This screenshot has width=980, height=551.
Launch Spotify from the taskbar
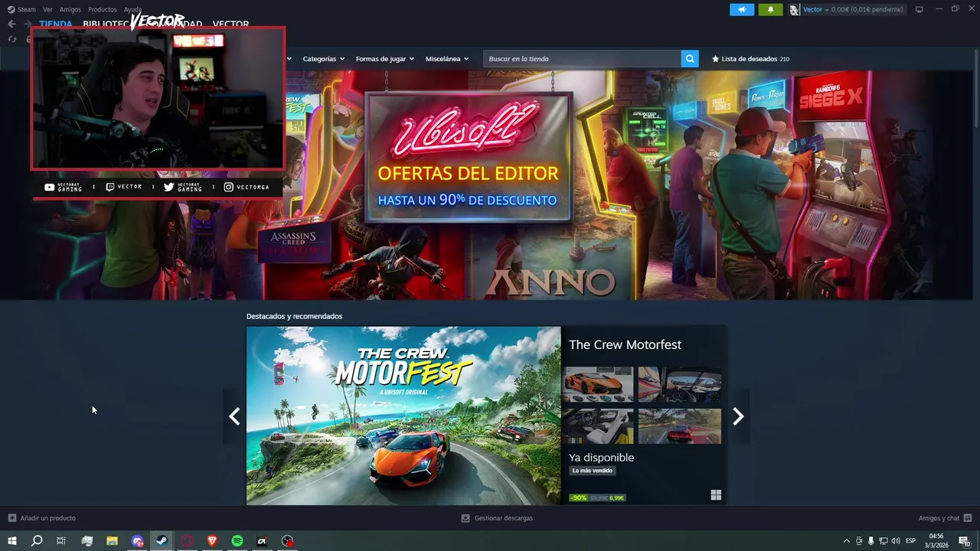click(x=237, y=541)
